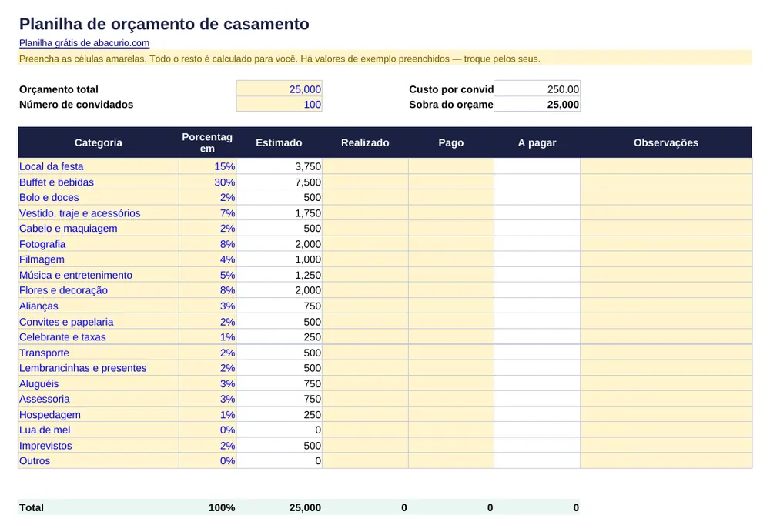This screenshot has width=770, height=532.
Task: Select the Fotografia category cell
Action: point(99,244)
